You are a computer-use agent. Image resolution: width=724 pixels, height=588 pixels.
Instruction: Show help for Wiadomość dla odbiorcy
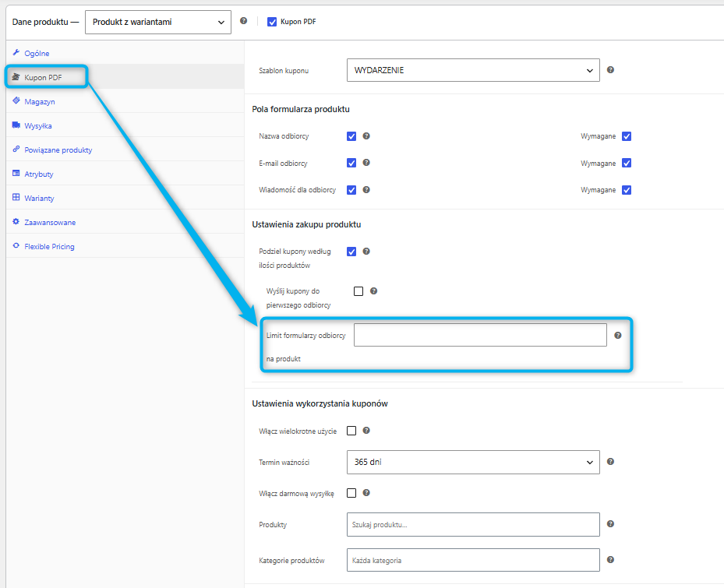click(x=366, y=190)
